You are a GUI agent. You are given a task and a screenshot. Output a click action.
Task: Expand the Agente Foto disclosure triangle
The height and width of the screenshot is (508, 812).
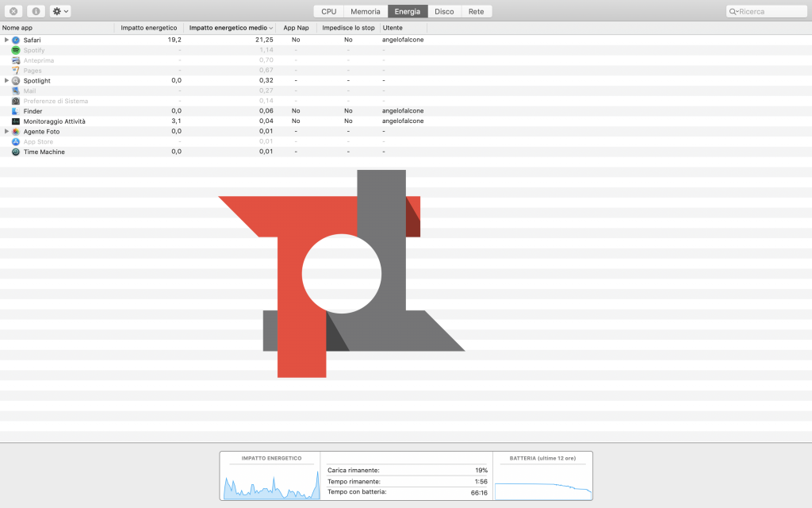(x=6, y=131)
